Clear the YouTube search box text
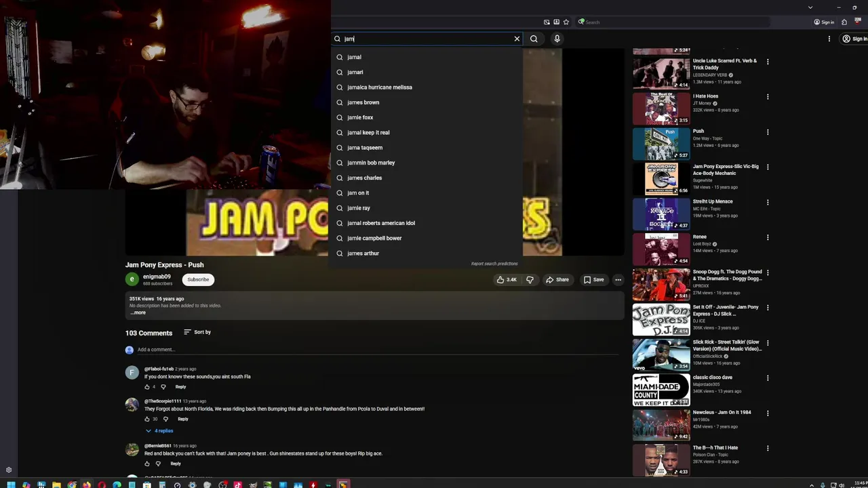 click(517, 39)
